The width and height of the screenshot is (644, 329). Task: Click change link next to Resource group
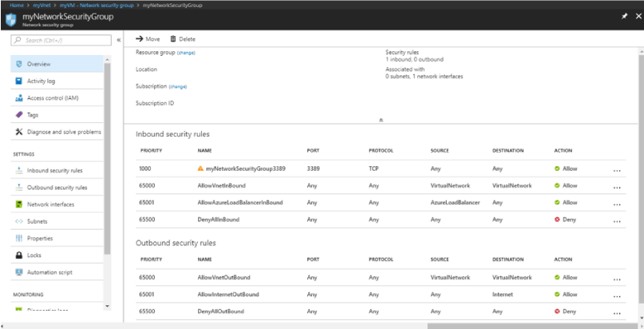tap(186, 53)
